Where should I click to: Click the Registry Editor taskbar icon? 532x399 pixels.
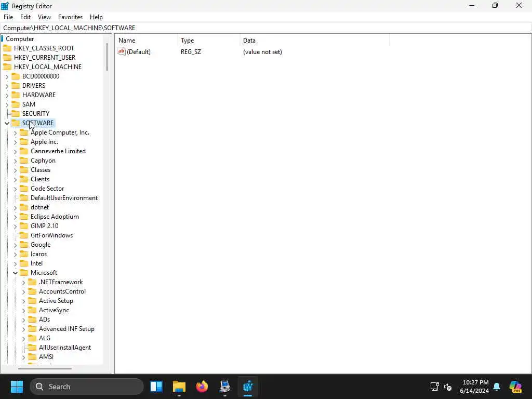(248, 387)
